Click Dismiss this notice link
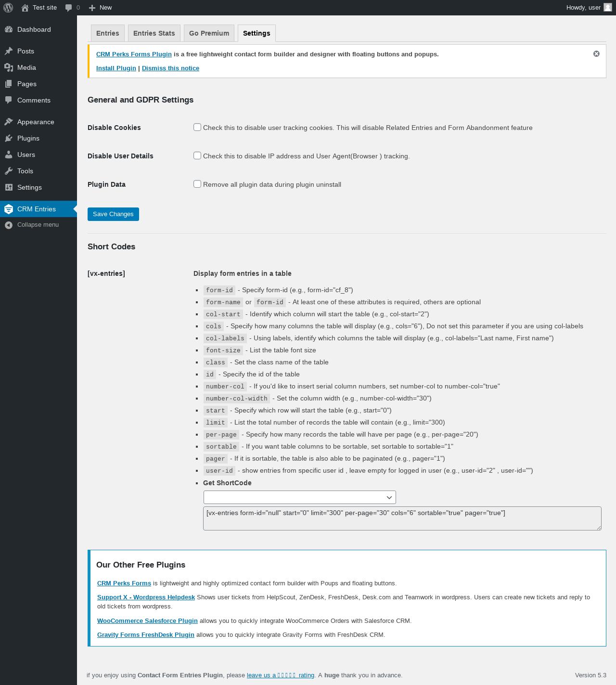 point(170,68)
